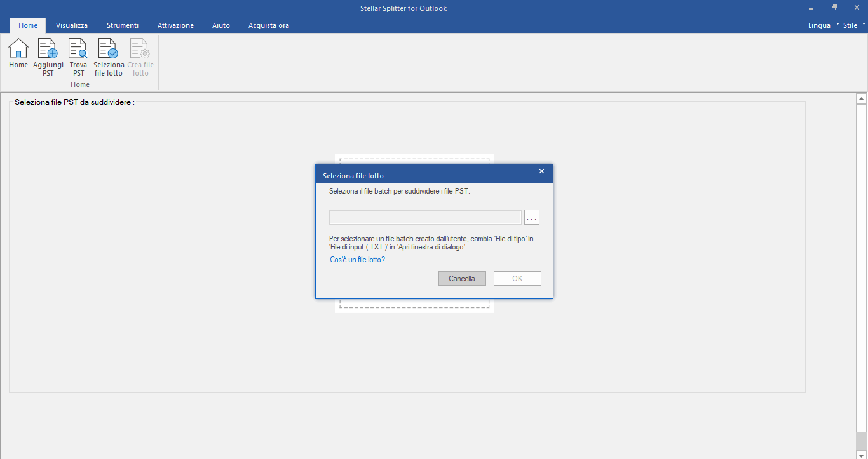Viewport: 868px width, 459px height.
Task: Open the Lingua dropdown
Action: tap(824, 25)
